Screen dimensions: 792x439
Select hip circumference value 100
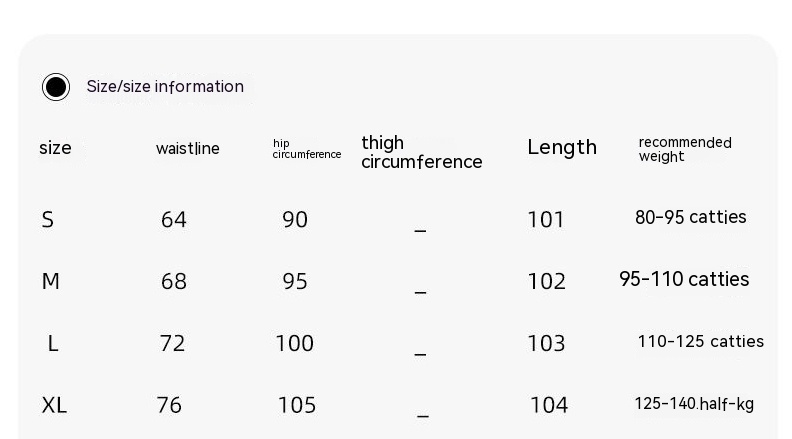294,343
